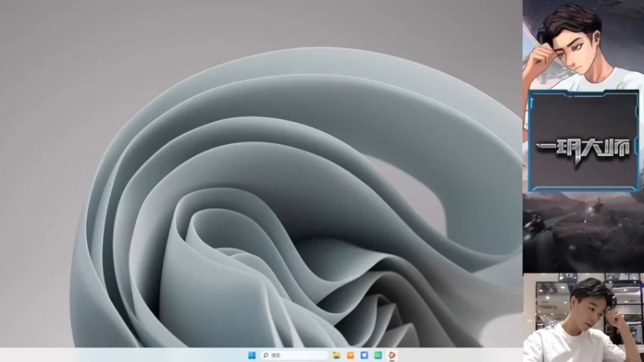Open File Explorer from the taskbar

[336, 355]
